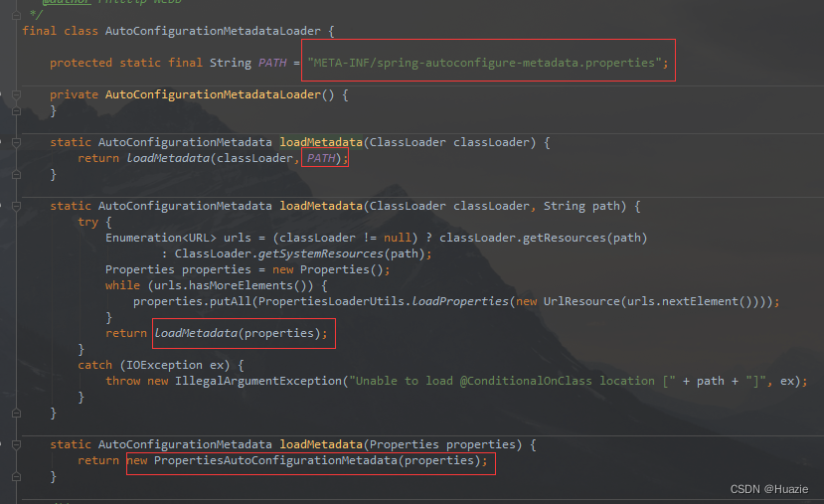
Task: Click the 'new' keyword before PropertiesAutoConfigurationMetadata
Action: [137, 460]
